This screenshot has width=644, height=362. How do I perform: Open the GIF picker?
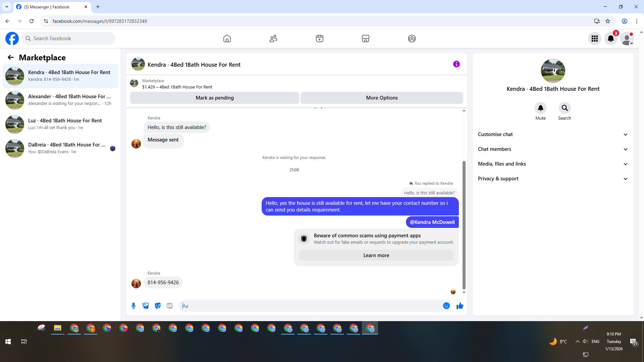pyautogui.click(x=170, y=306)
